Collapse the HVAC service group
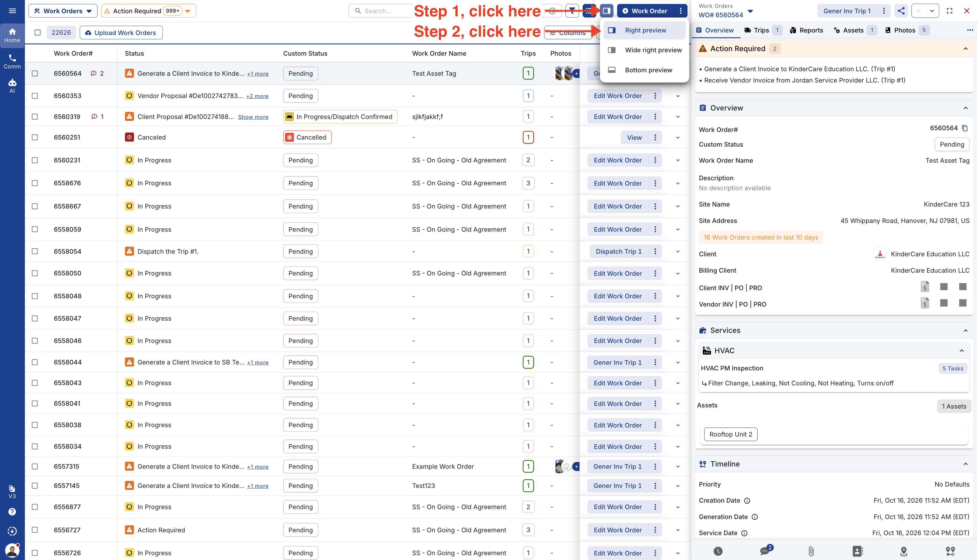This screenshot has width=977, height=560. point(961,350)
